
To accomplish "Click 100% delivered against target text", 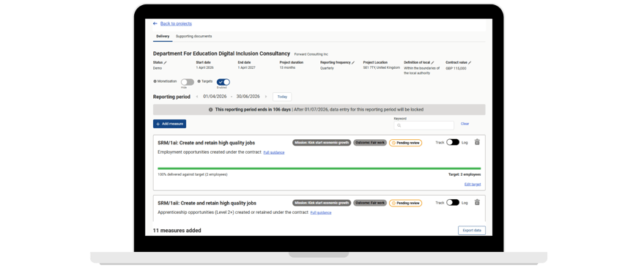I will coord(193,174).
